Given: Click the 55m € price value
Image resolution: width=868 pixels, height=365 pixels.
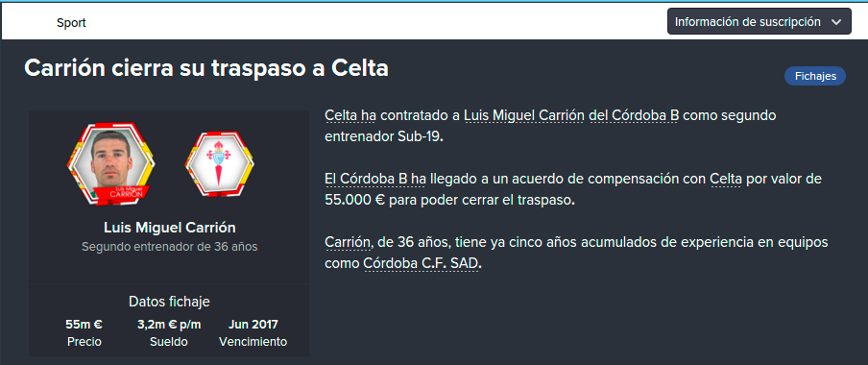Looking at the screenshot, I should coord(84,325).
